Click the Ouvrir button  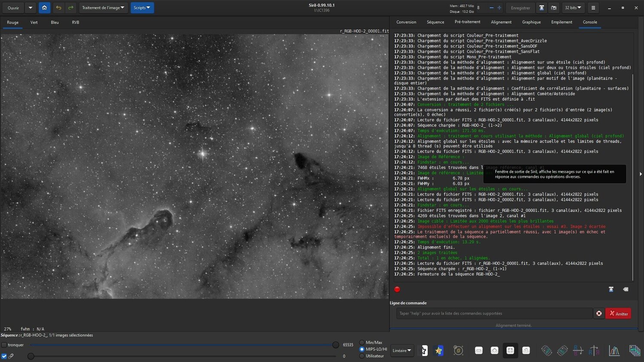[x=13, y=8]
